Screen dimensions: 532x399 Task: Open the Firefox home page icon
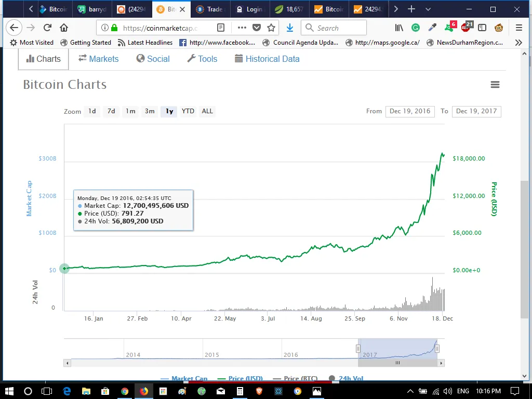(64, 28)
